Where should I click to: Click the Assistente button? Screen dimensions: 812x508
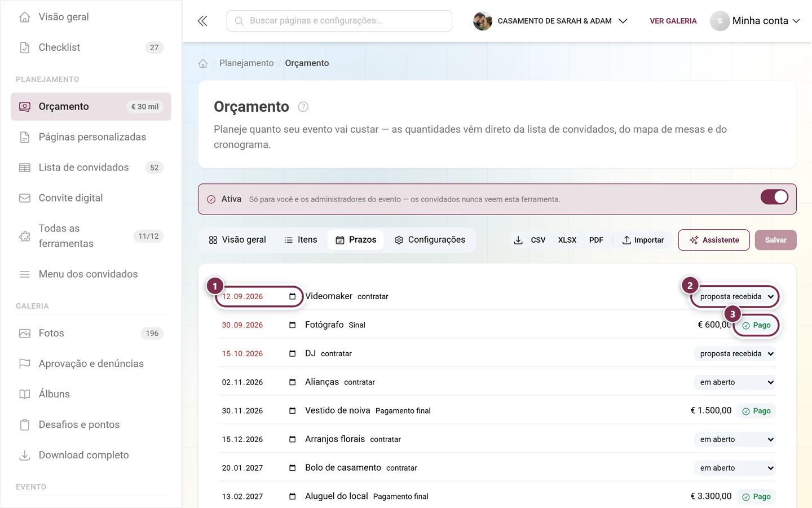click(x=714, y=240)
